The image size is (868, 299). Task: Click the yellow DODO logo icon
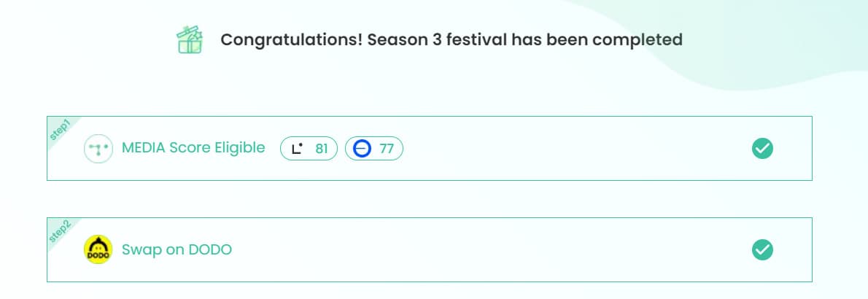[98, 249]
